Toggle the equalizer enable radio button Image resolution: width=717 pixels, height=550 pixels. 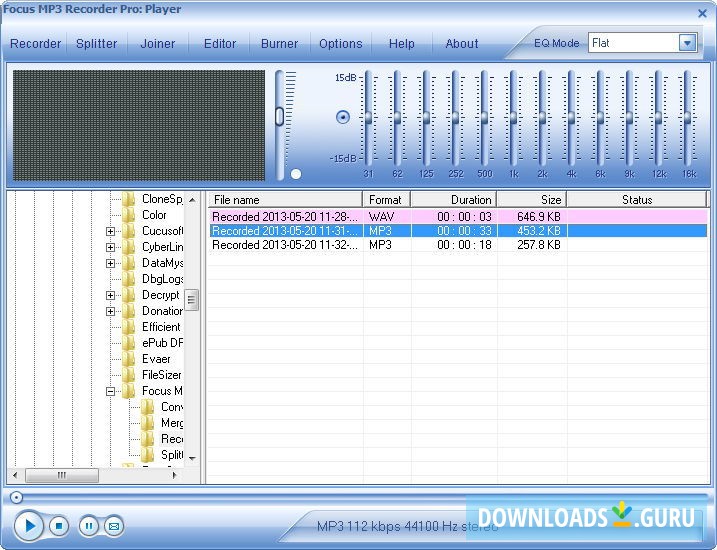pos(343,117)
